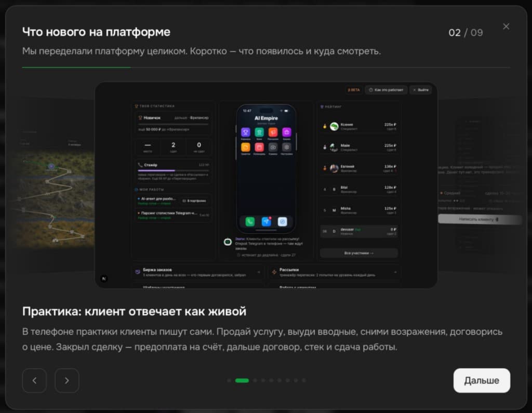This screenshot has height=413, width=532.
Task: Click "Все участники" button under the rating
Action: pyautogui.click(x=359, y=253)
